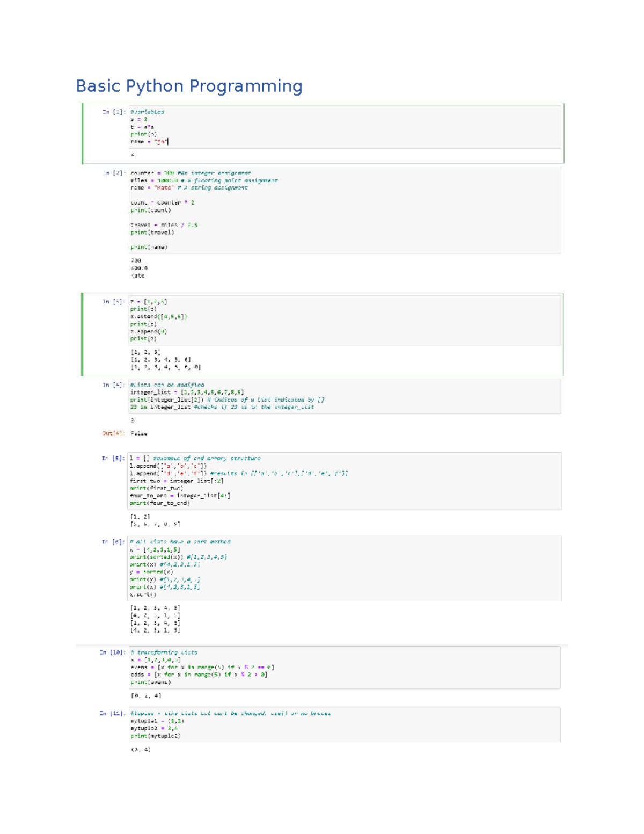Select the 'In [10]:' cell prompt
The image size is (644, 834).
point(113,652)
